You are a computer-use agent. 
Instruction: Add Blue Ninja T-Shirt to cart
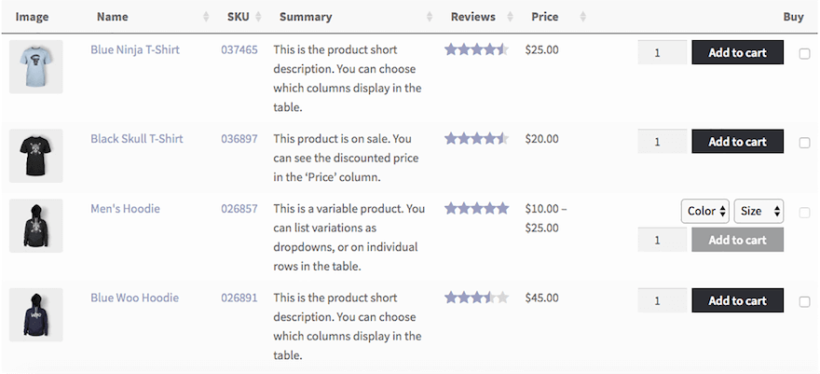coord(737,52)
